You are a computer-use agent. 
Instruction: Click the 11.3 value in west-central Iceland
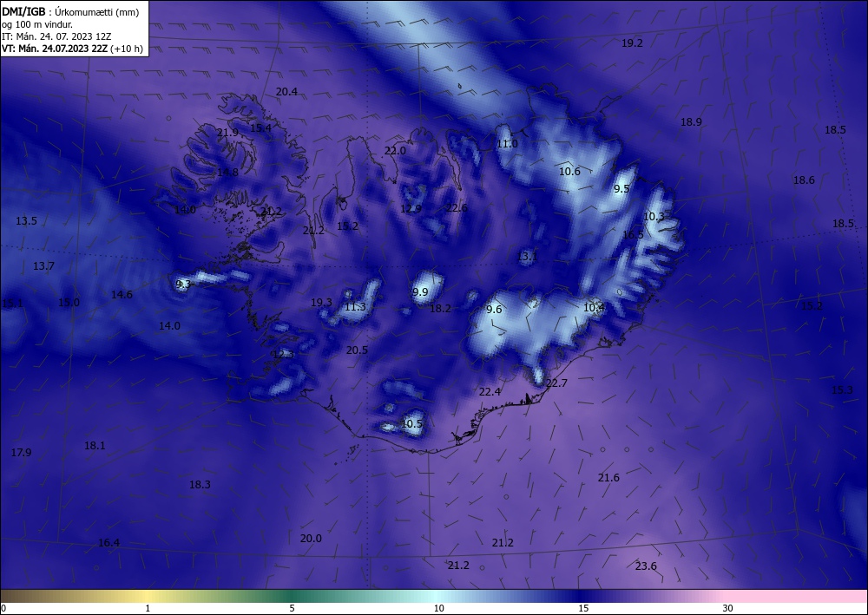click(x=355, y=307)
